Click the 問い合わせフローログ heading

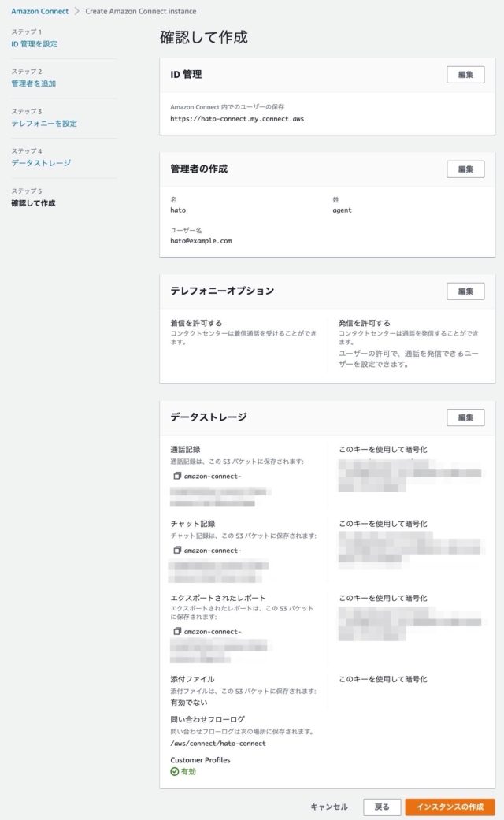(208, 719)
